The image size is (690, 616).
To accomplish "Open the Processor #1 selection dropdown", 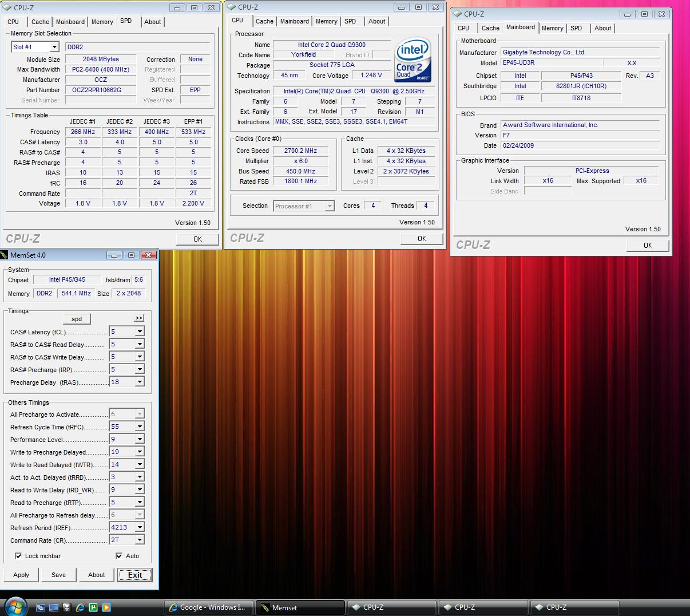I will [x=330, y=206].
